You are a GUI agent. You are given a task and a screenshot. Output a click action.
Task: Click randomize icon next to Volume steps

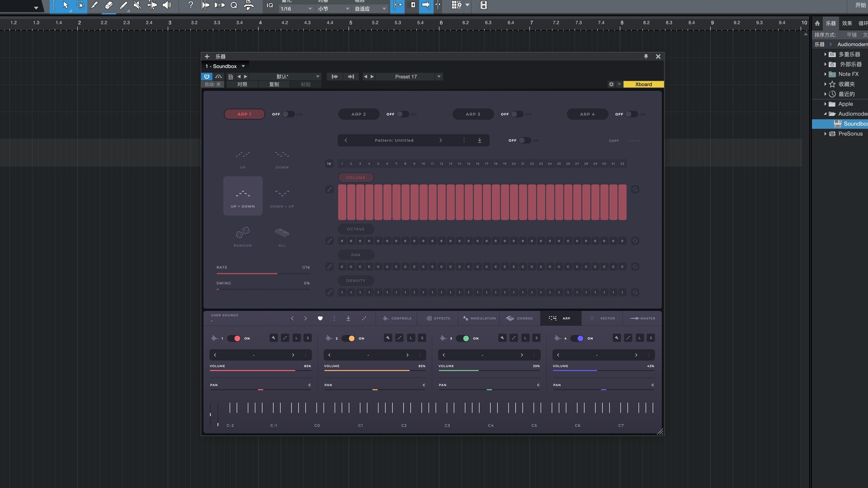click(330, 189)
